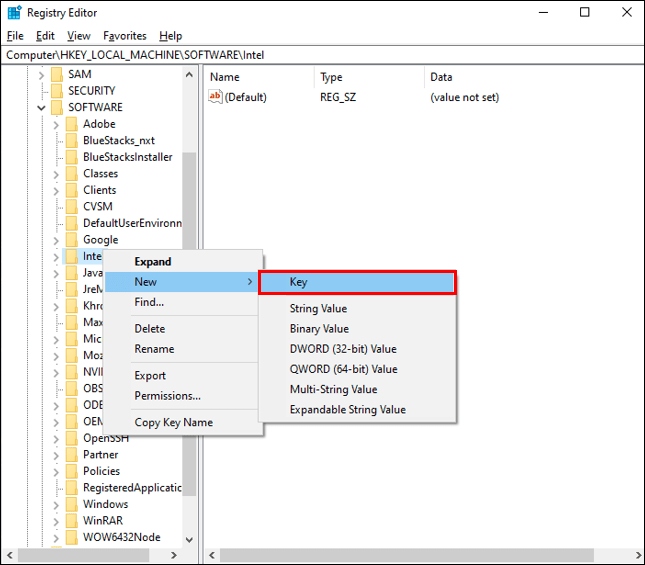Screen dimensions: 645x565
Task: Click Delete in the context menu
Action: pyautogui.click(x=183, y=329)
